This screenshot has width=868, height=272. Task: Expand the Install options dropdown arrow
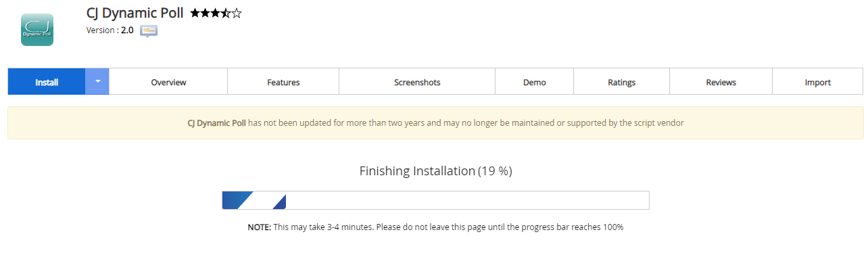pos(97,81)
